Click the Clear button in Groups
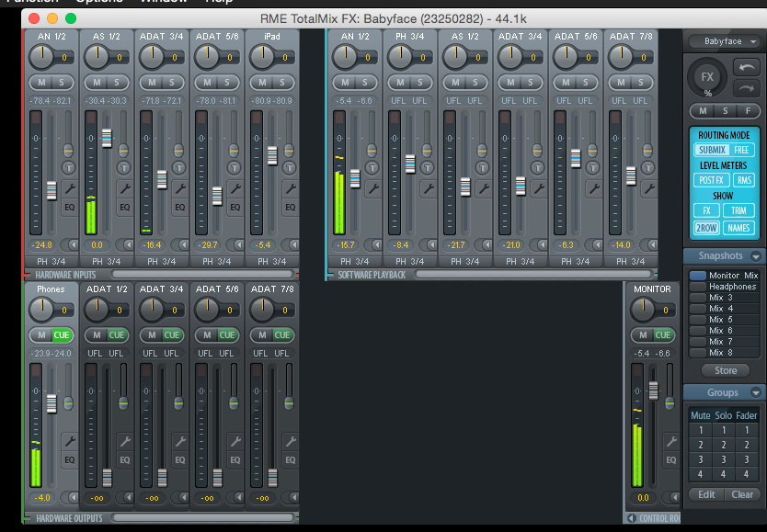This screenshot has width=767, height=532. [x=742, y=494]
